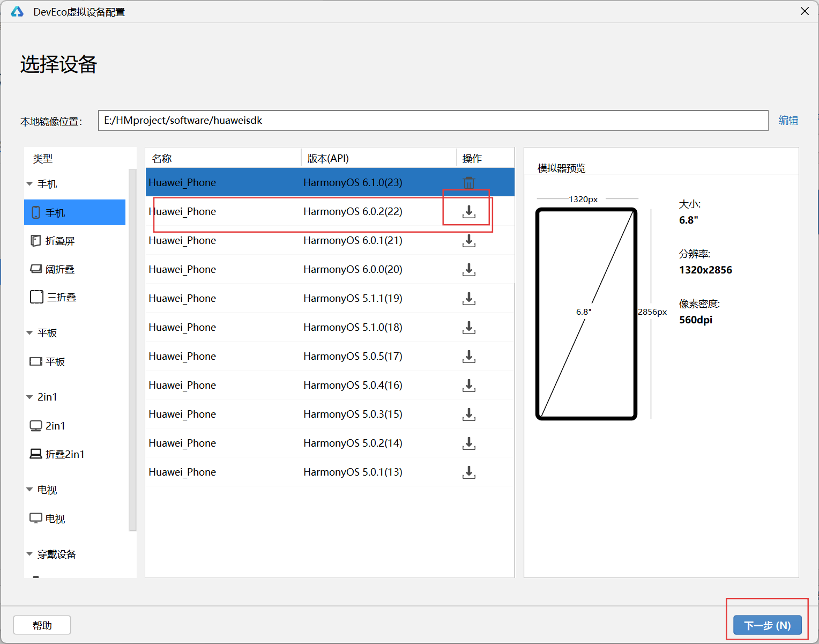This screenshot has height=644, width=819.
Task: Collapse the 穿戴设备 category group
Action: click(29, 554)
